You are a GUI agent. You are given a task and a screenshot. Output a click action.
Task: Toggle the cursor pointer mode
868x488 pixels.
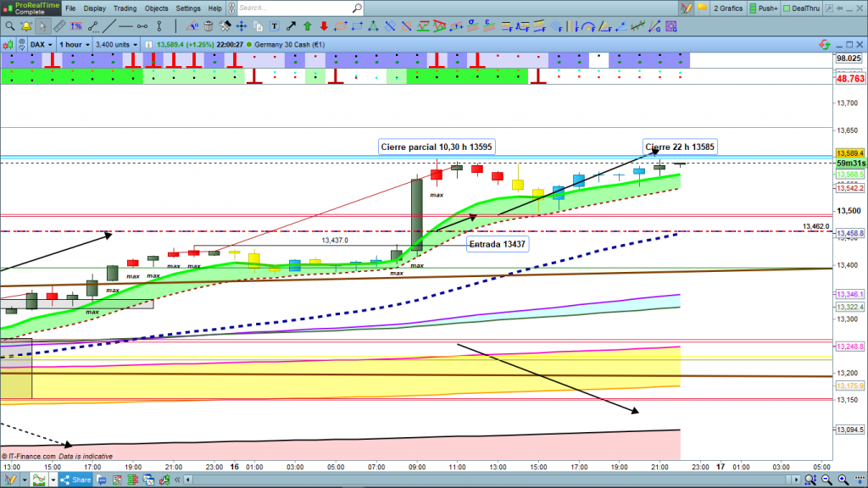[x=42, y=26]
